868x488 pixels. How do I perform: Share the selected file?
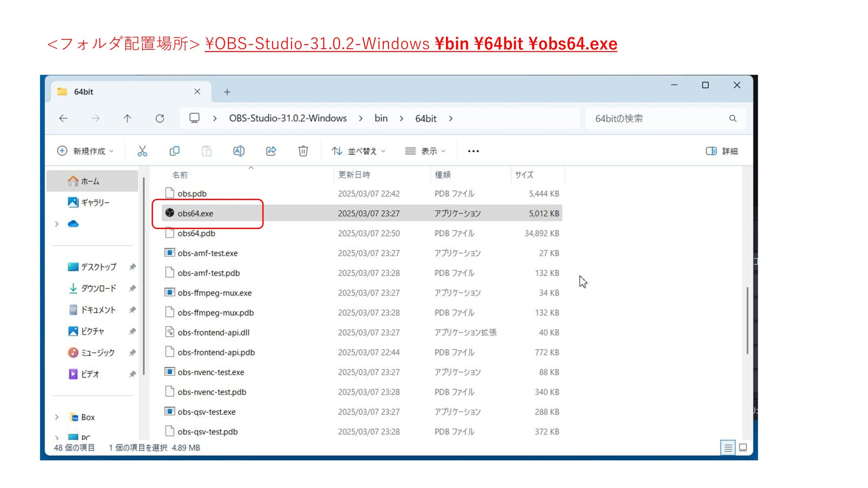point(271,151)
